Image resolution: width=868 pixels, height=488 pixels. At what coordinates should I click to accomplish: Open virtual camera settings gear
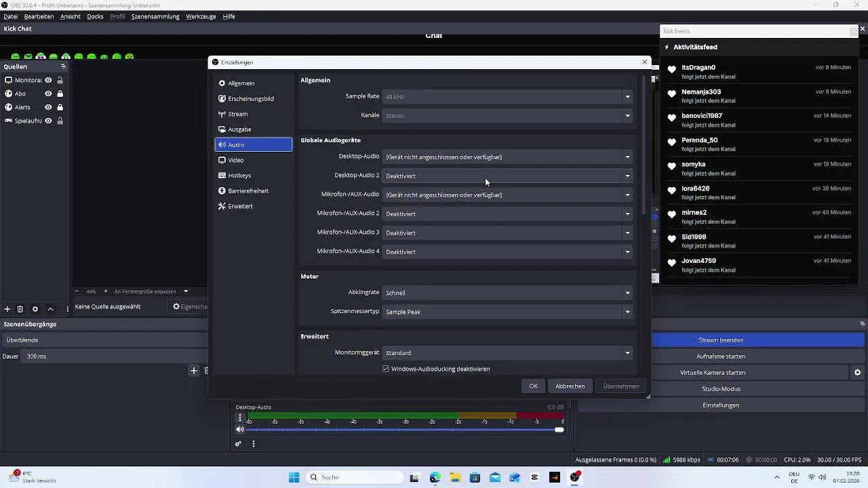[857, 373]
